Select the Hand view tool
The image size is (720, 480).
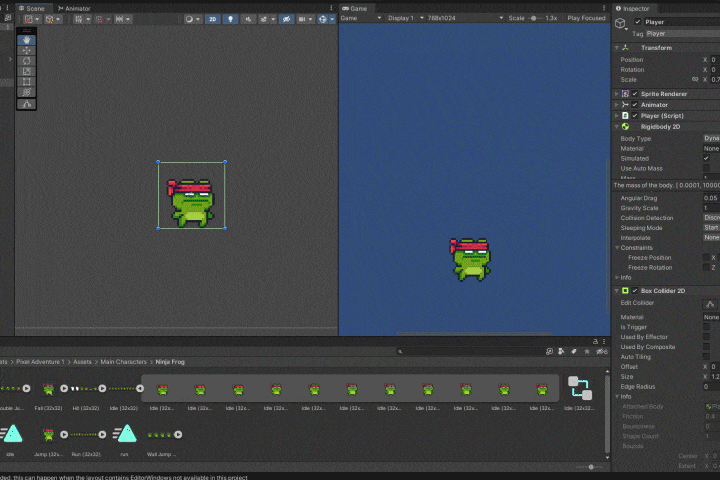[26, 40]
